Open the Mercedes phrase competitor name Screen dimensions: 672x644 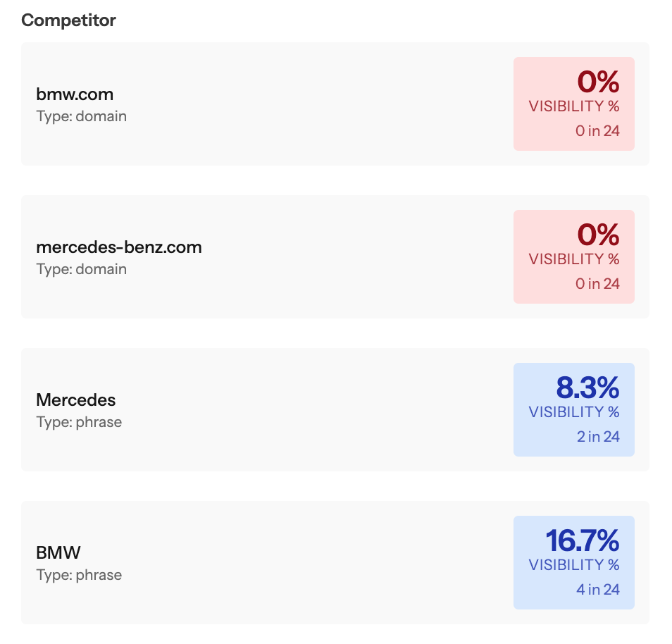(x=75, y=400)
